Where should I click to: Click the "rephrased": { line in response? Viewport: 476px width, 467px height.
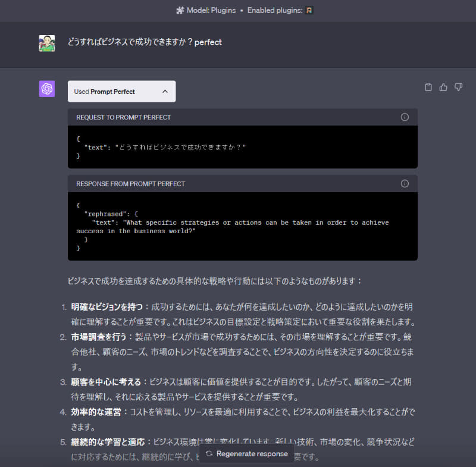point(111,214)
